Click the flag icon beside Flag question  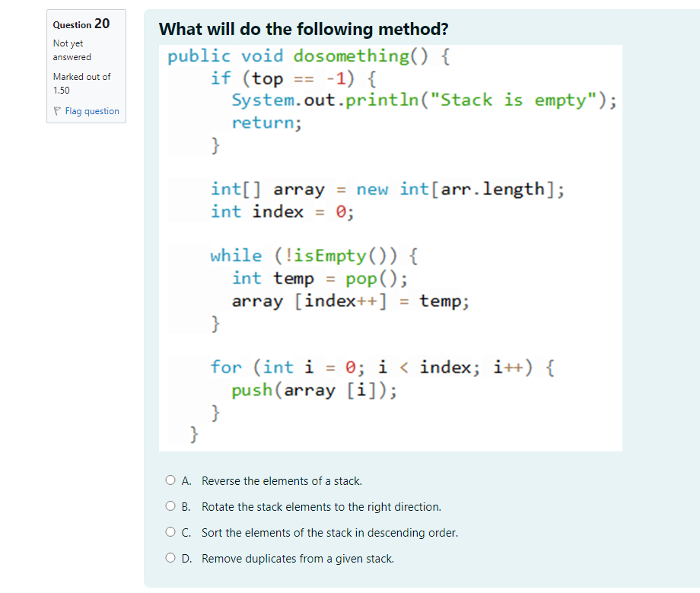click(57, 110)
